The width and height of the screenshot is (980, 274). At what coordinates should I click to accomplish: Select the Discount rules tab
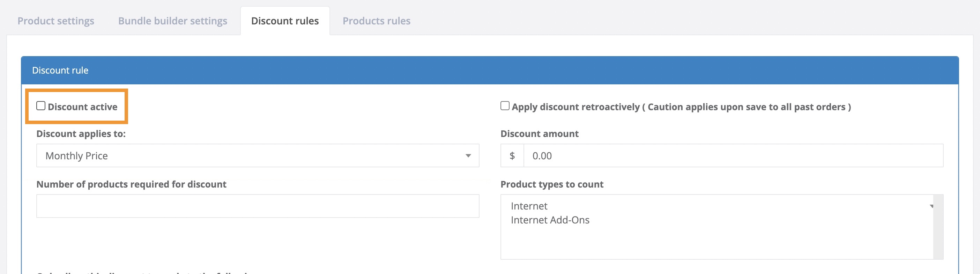click(x=284, y=21)
